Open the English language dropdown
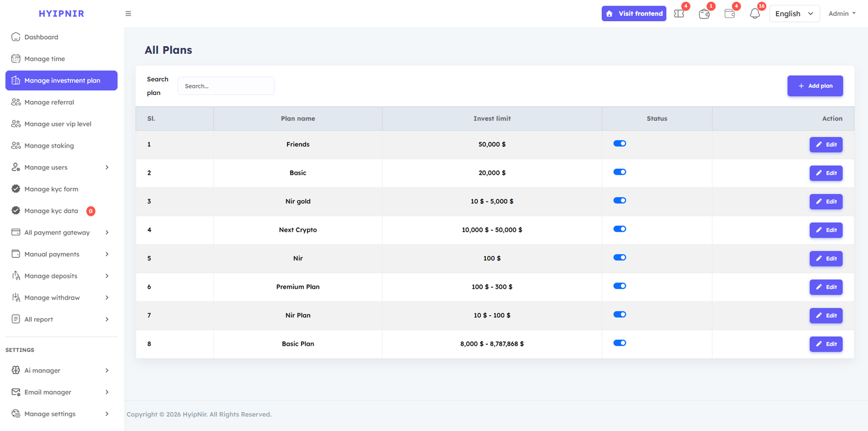This screenshot has height=431, width=868. 794,14
